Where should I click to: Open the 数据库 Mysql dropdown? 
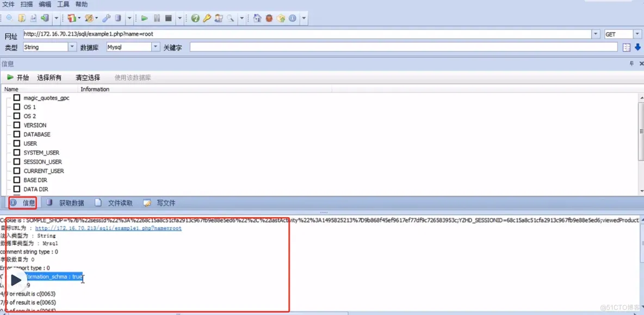[156, 47]
